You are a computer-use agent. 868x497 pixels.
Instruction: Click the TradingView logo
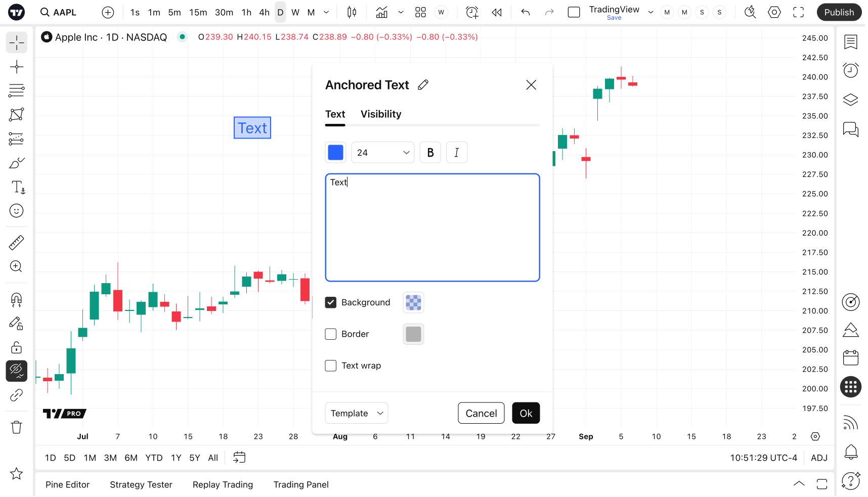coord(17,12)
